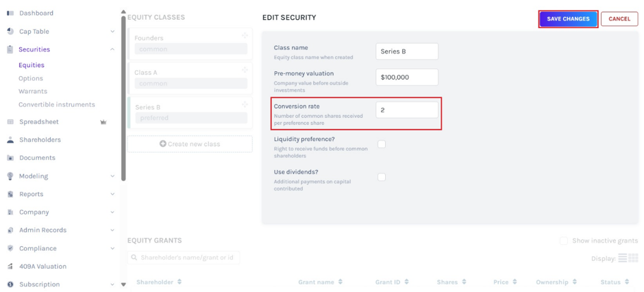The width and height of the screenshot is (644, 292).
Task: Click the Modeling lightbulb icon
Action: (11, 175)
